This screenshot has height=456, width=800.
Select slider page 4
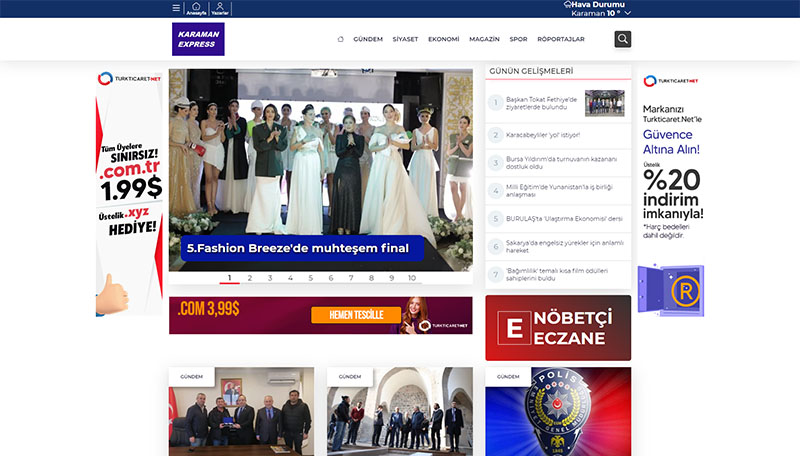pos(290,278)
